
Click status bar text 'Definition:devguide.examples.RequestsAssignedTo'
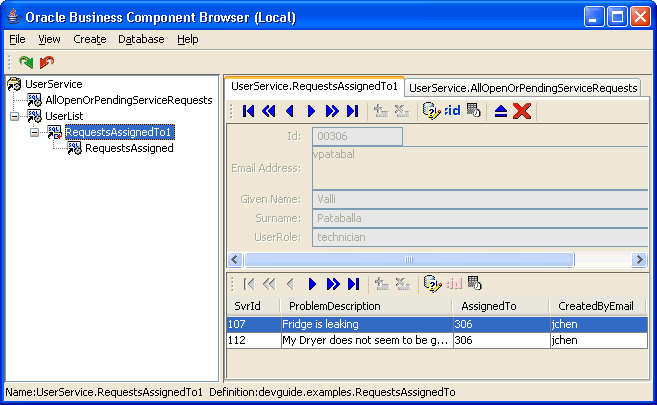coord(332,392)
